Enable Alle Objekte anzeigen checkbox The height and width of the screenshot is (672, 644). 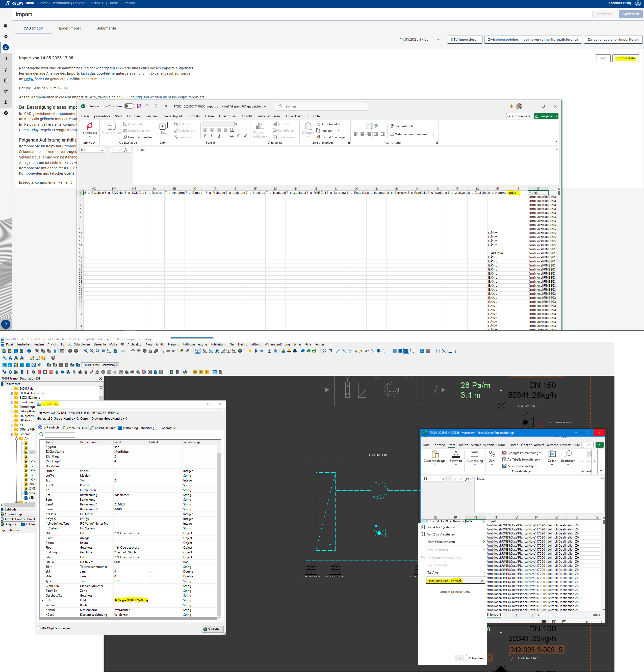39,628
